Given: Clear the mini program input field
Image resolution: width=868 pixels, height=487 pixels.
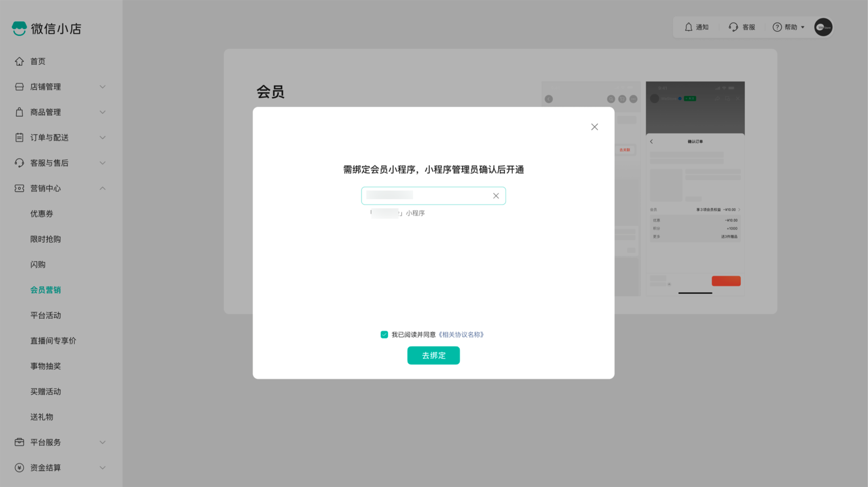Looking at the screenshot, I should (496, 196).
